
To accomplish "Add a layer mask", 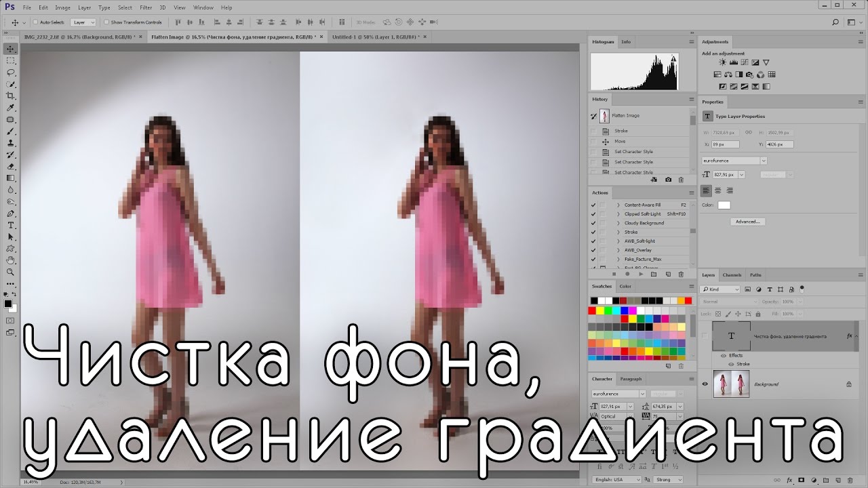I will [x=802, y=480].
